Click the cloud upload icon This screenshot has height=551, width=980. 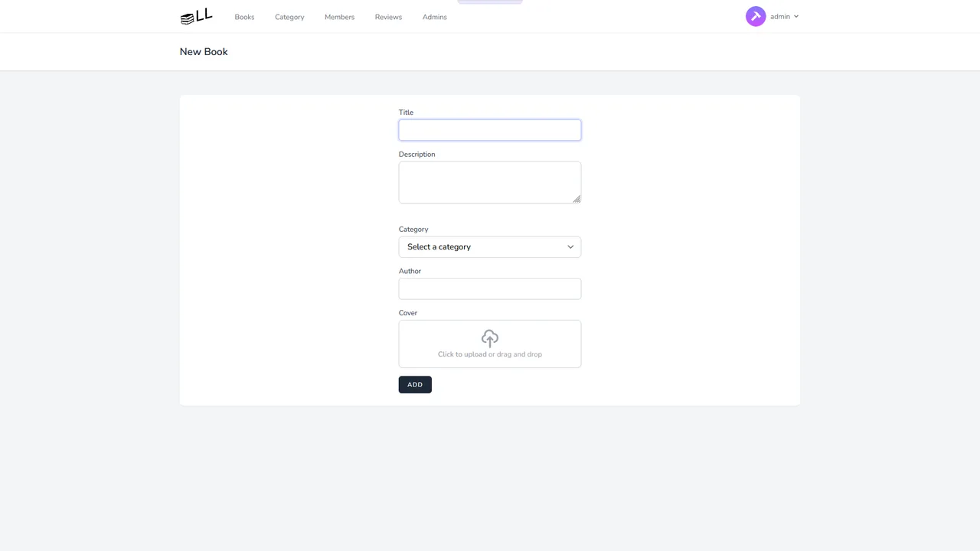490,338
